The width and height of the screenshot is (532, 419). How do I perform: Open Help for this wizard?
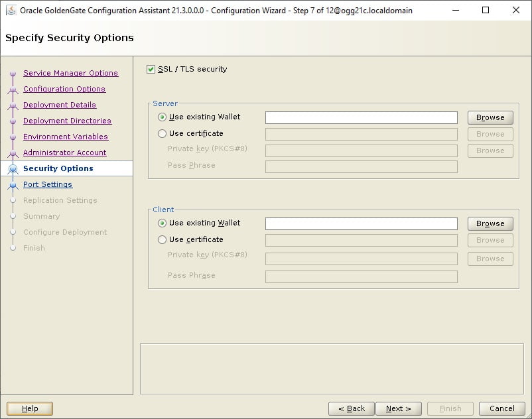tap(30, 408)
